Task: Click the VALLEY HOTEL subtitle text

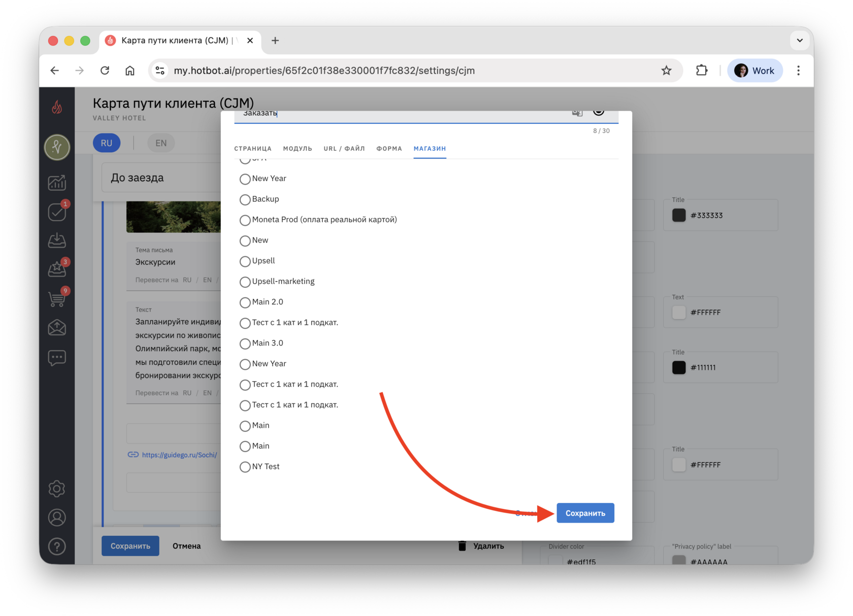Action: (119, 118)
